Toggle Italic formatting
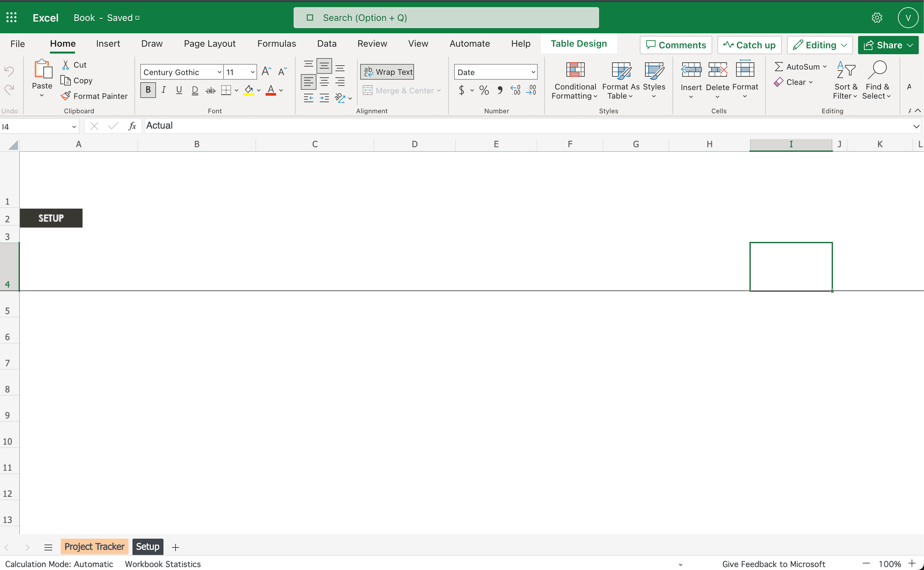Screen dimensions: 924x570 (163, 90)
